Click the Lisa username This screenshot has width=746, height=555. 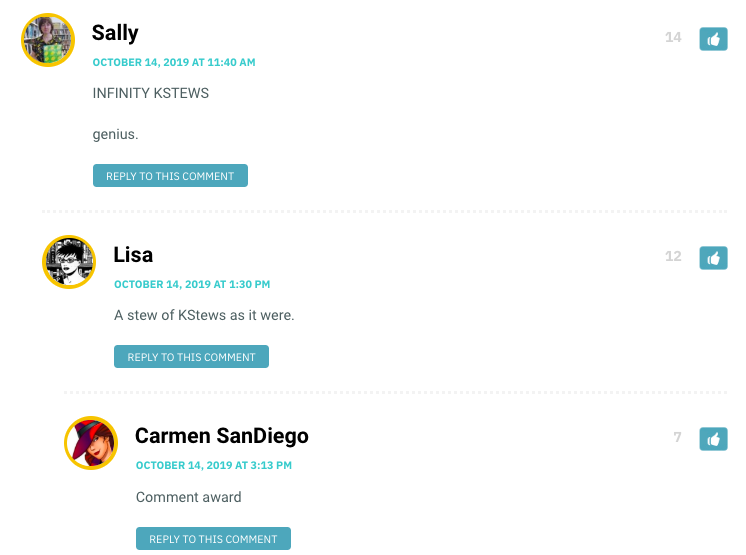(x=133, y=255)
